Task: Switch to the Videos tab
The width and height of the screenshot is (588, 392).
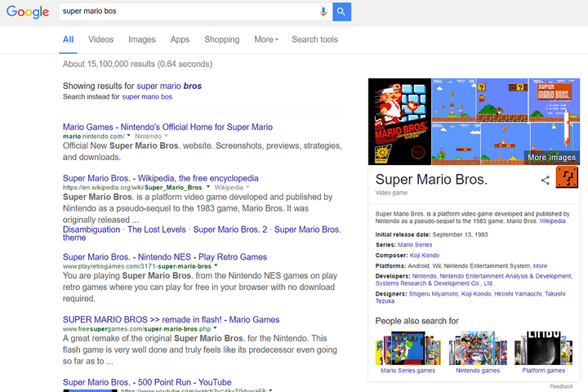Action: [101, 39]
